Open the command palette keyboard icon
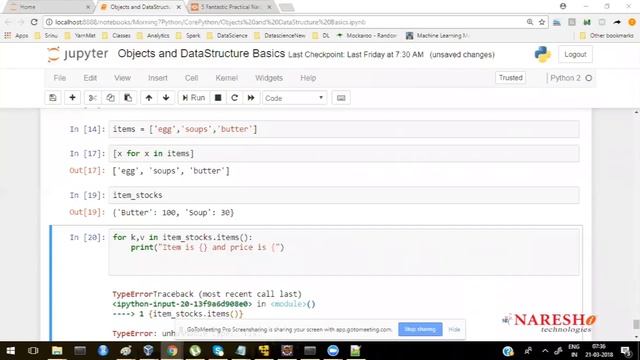The image size is (640, 360). coord(341,98)
